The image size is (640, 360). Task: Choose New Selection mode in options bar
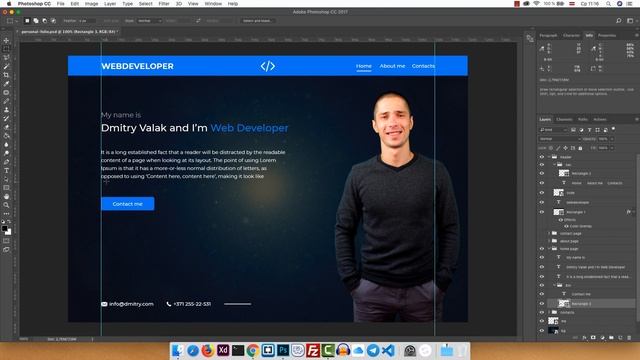(x=27, y=20)
